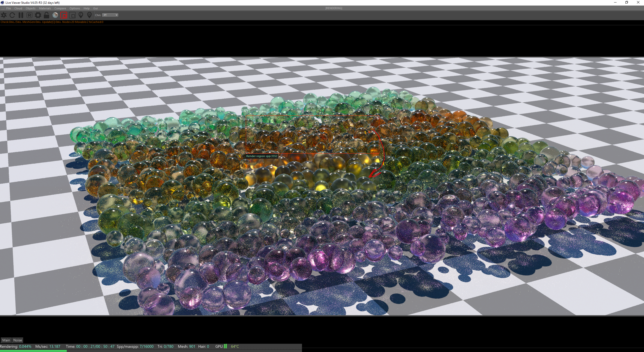This screenshot has height=352, width=644.
Task: Click the Octane send scene icon
Action: (x=4, y=15)
